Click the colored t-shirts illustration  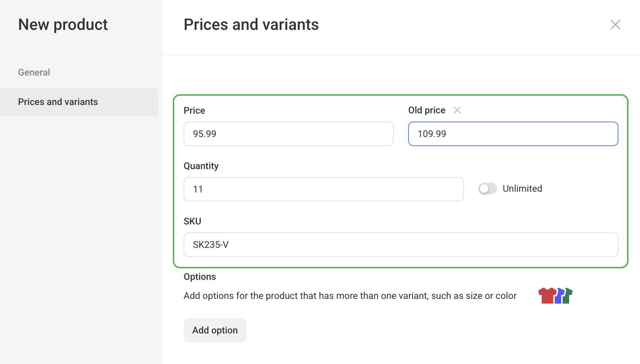555,296
